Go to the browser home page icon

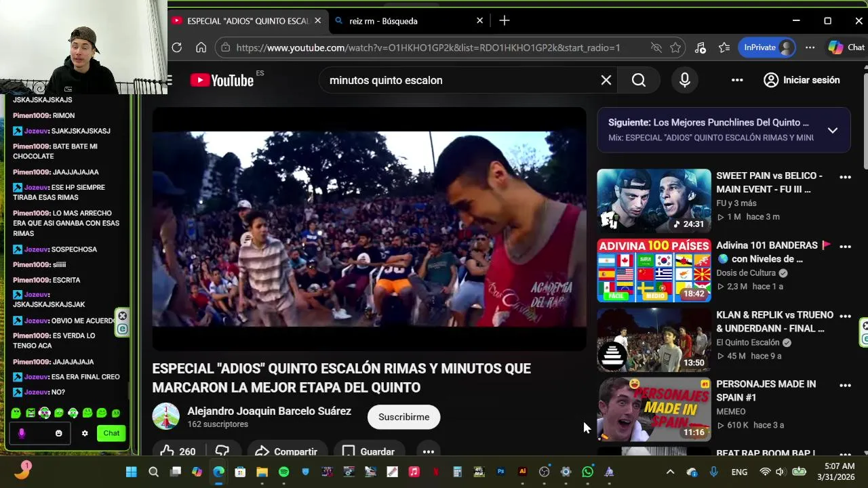201,47
